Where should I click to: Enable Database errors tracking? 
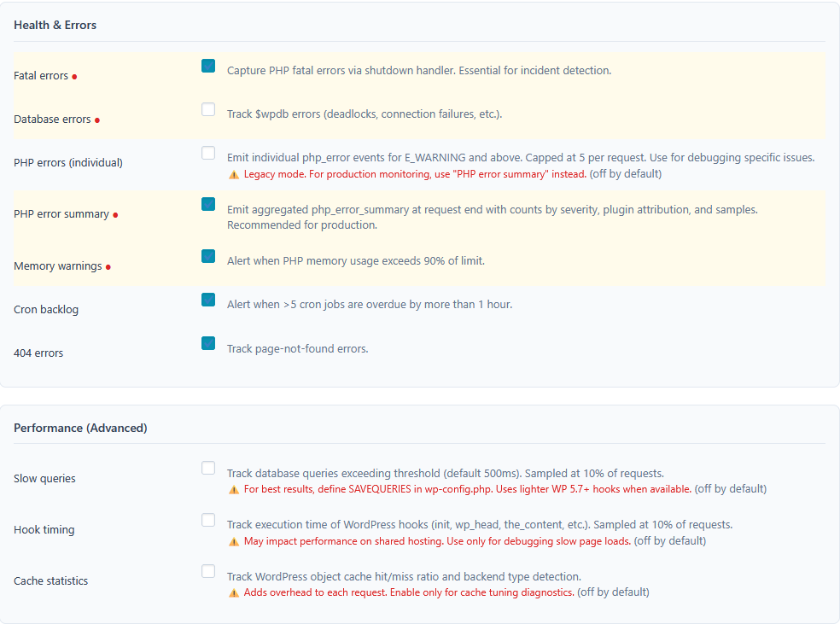click(x=208, y=109)
